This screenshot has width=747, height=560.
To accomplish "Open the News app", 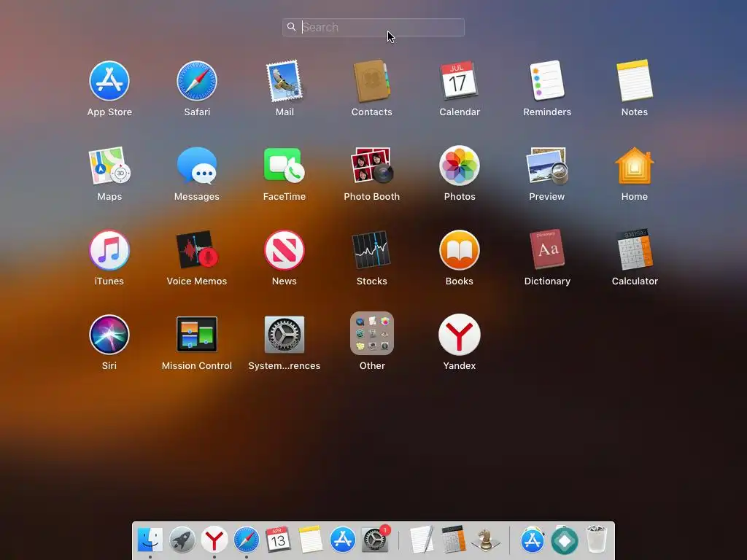I will pos(285,251).
